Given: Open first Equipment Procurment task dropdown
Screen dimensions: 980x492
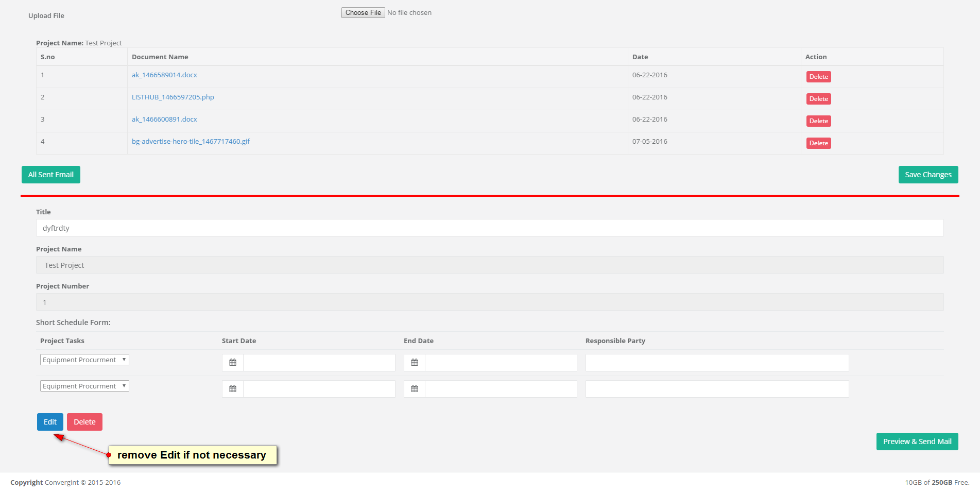Looking at the screenshot, I should (84, 360).
